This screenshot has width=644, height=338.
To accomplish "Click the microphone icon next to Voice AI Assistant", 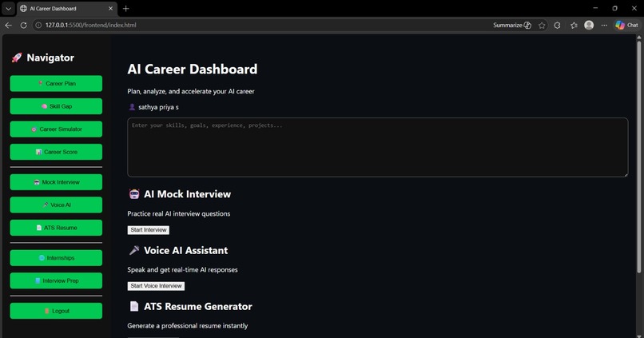I will click(134, 251).
